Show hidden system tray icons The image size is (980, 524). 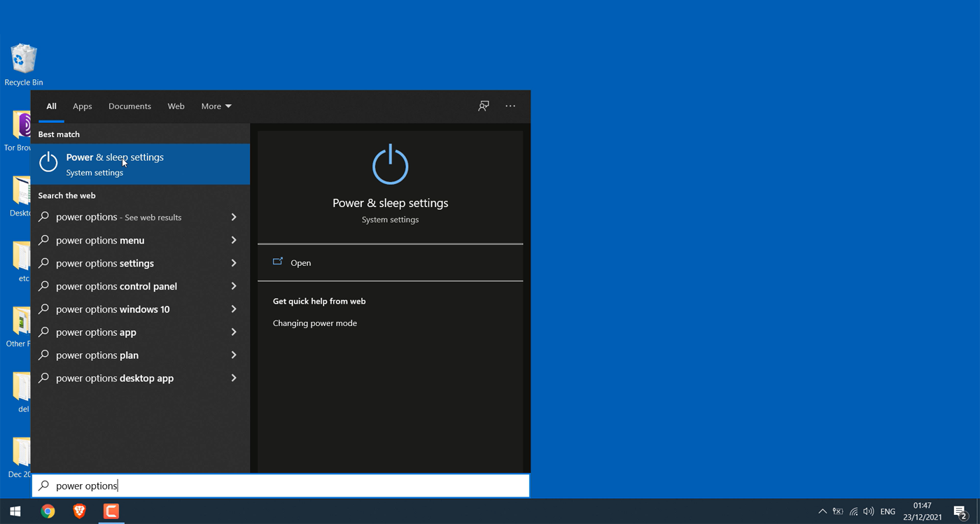click(x=822, y=512)
